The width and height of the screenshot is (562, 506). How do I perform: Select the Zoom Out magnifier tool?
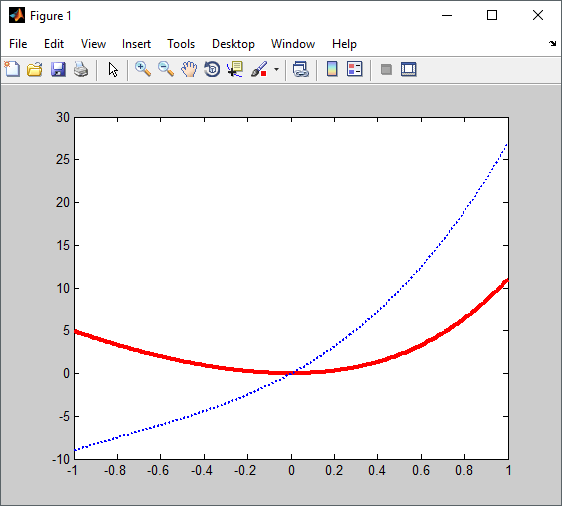(x=166, y=69)
